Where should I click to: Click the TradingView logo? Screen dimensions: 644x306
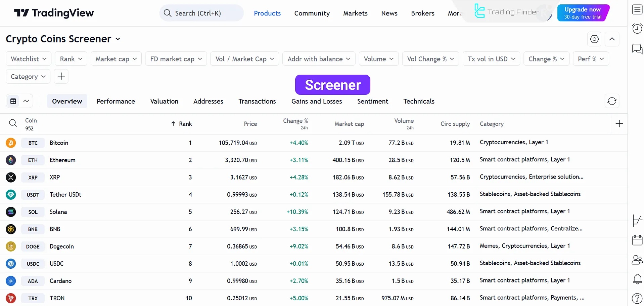(x=54, y=13)
